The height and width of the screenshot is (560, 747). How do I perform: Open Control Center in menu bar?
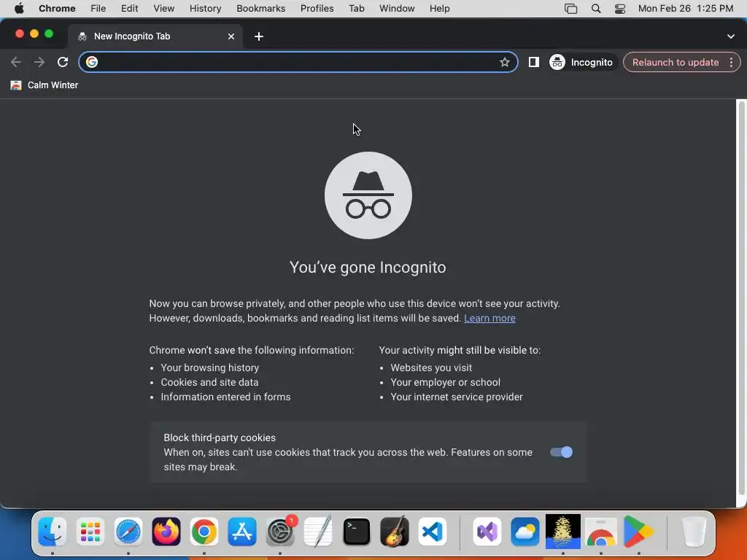click(x=620, y=9)
